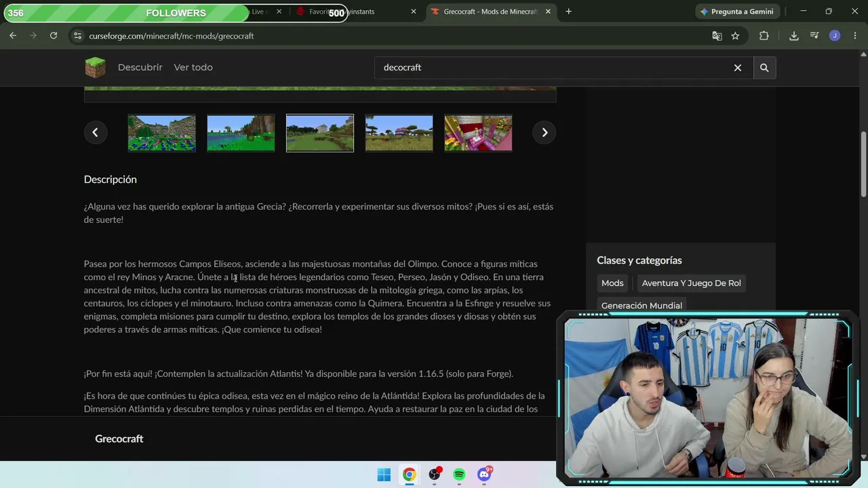This screenshot has height=488, width=868.
Task: Open the Generación Mundial category tag
Action: (x=642, y=306)
